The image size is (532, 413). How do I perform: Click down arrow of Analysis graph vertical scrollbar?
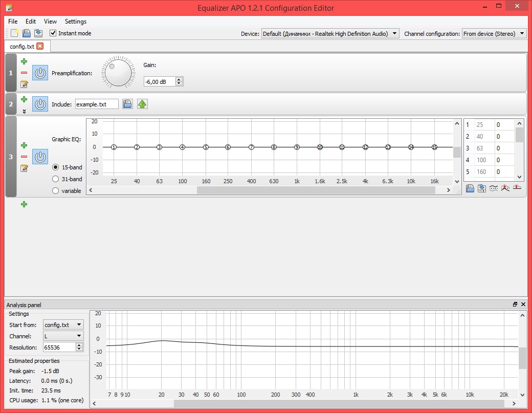[x=522, y=395]
